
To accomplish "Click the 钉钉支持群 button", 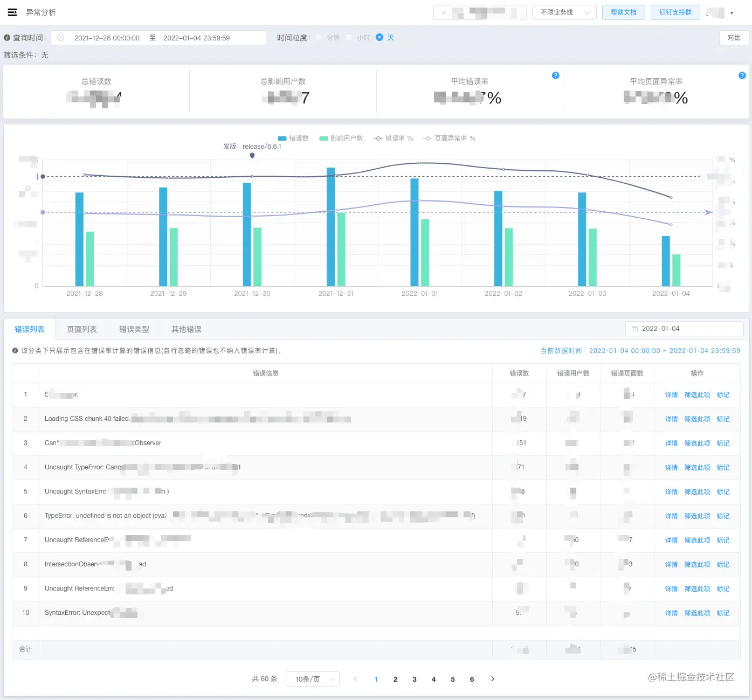I will coord(675,12).
